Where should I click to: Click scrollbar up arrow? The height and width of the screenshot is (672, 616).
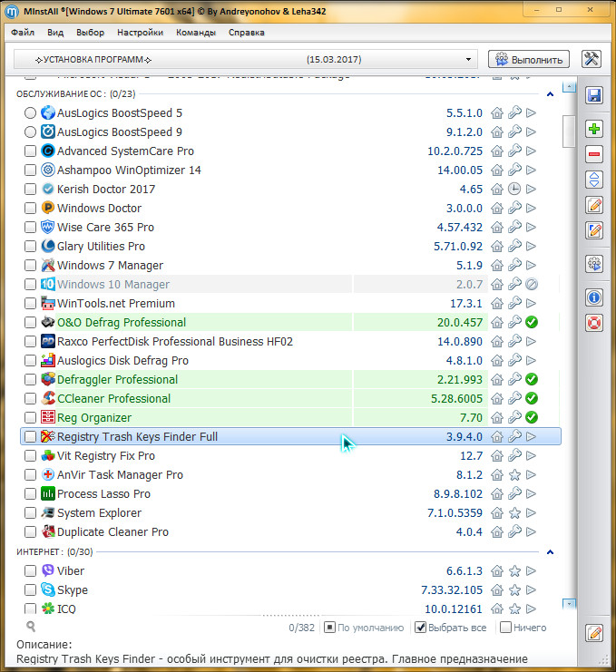[x=569, y=87]
